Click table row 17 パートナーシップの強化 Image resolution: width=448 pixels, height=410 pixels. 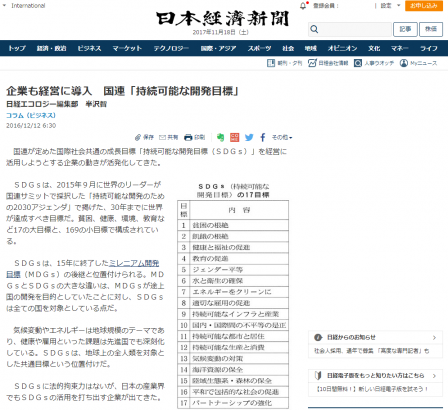click(233, 403)
